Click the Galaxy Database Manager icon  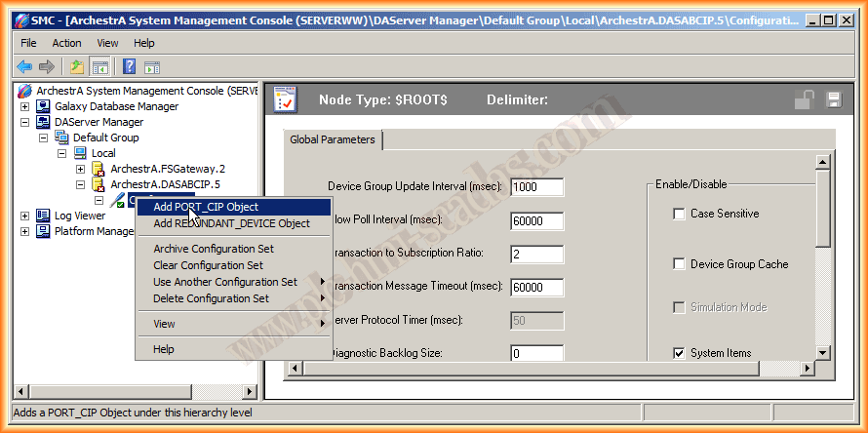tap(43, 106)
